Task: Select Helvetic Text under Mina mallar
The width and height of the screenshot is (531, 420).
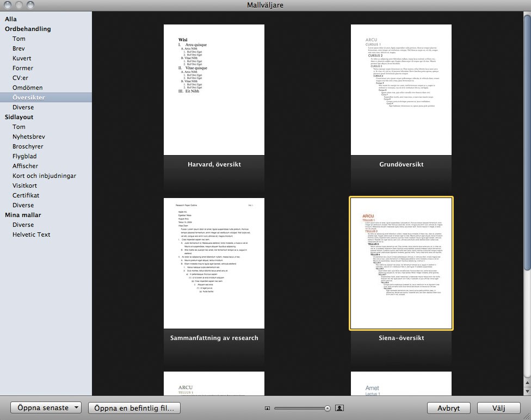Action: (x=32, y=234)
